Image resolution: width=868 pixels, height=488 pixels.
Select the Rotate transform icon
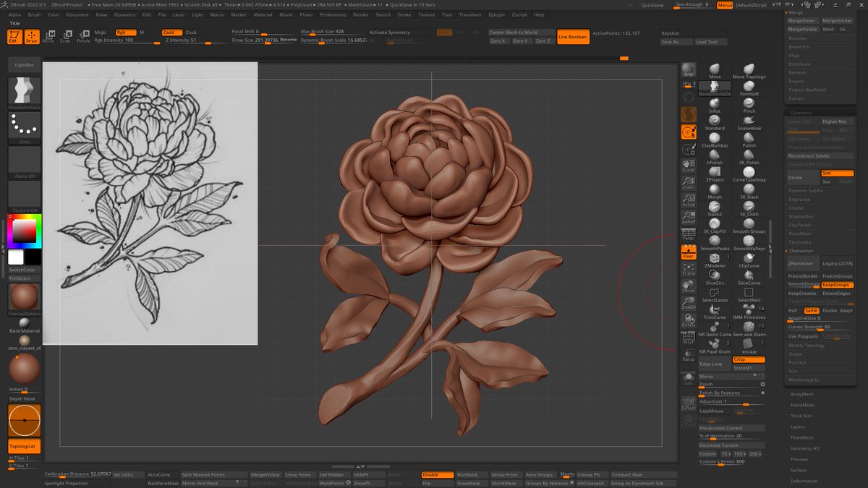click(83, 36)
